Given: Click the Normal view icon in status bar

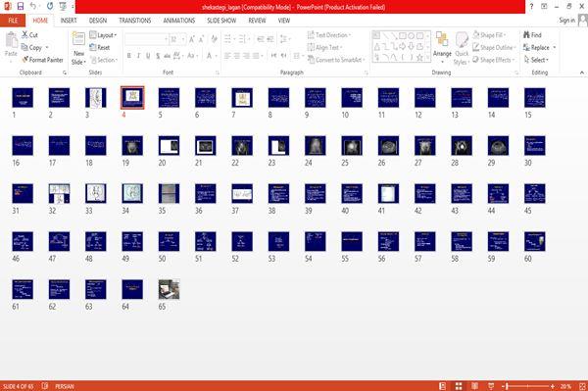Looking at the screenshot, I should click(443, 386).
